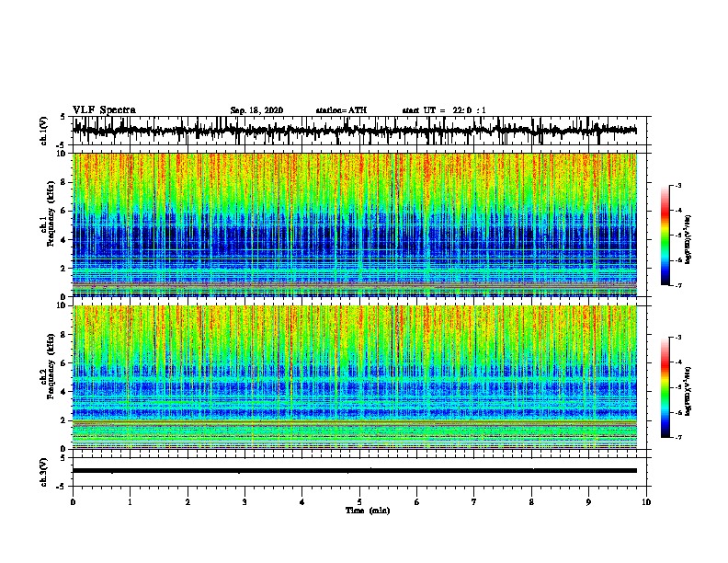Click the ch.1 spectrogram color scale bar

665,236
